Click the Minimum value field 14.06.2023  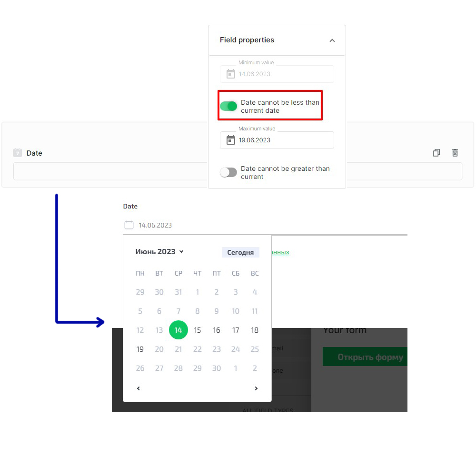[277, 74]
